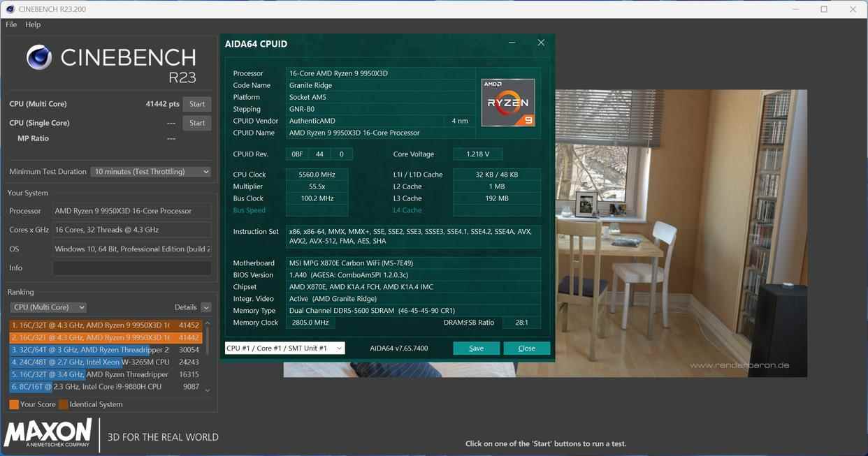Click the Instruction Set list text
The width and height of the screenshot is (868, 456).
(x=410, y=236)
